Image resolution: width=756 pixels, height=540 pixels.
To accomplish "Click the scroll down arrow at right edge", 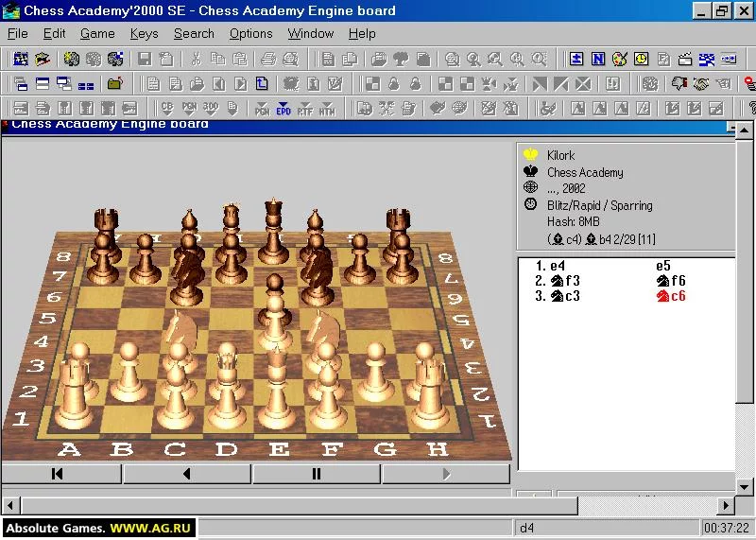I will coord(745,486).
